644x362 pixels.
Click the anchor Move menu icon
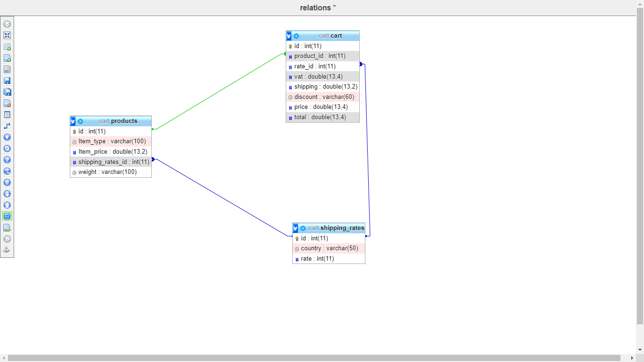coord(7,250)
